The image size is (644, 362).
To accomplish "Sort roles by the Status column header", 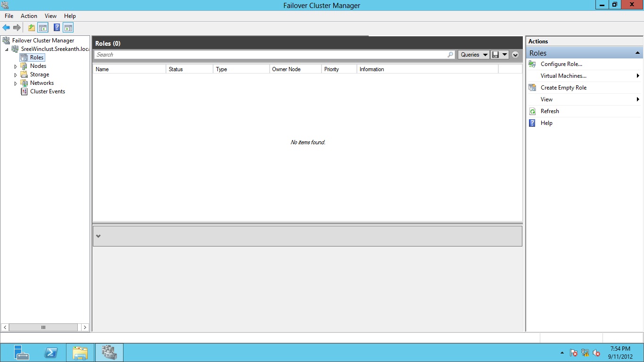I will 189,69.
